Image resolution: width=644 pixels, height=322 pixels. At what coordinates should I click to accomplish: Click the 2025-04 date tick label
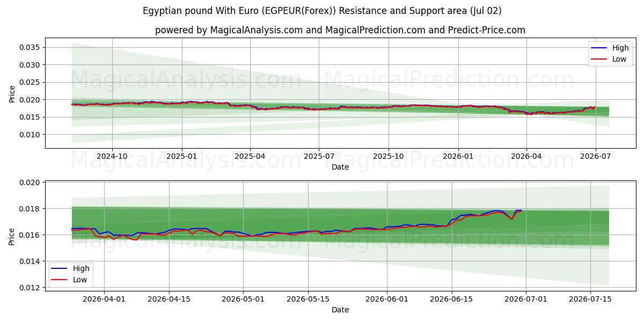point(250,156)
